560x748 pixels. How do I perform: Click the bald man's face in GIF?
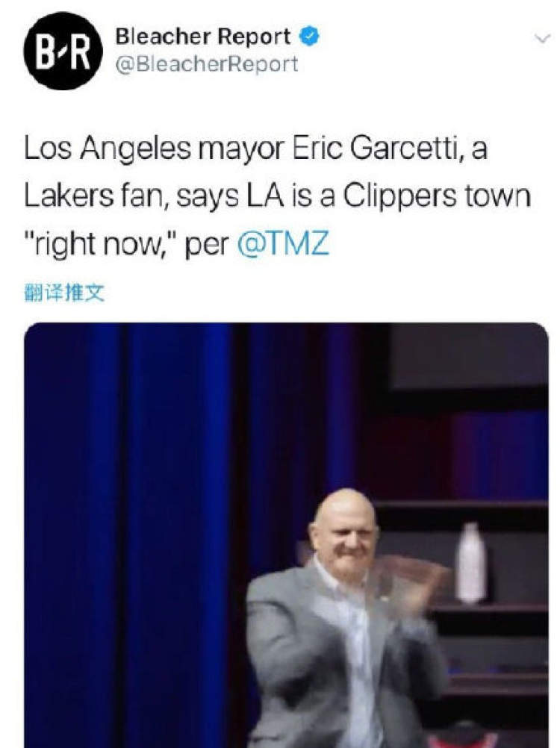click(x=344, y=531)
